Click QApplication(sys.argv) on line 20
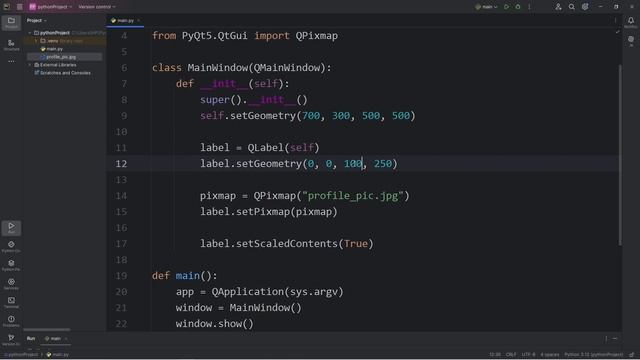 278,292
